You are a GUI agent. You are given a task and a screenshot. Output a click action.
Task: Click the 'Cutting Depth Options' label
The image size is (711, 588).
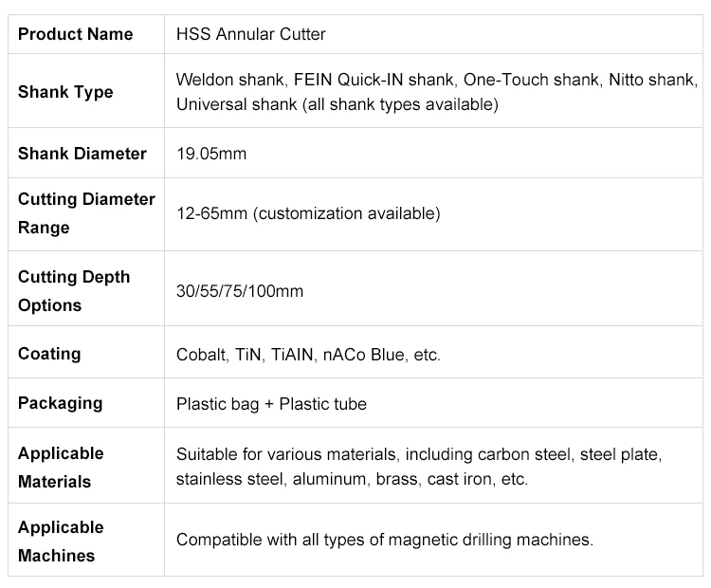74,291
